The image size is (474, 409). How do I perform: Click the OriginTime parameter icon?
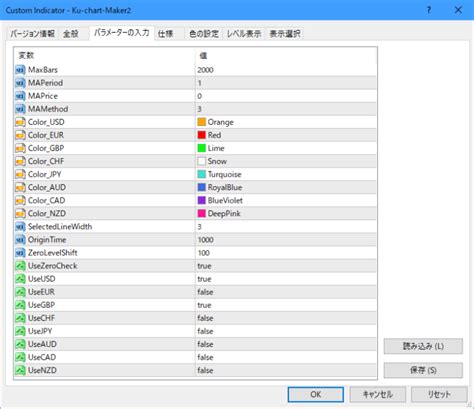20,240
